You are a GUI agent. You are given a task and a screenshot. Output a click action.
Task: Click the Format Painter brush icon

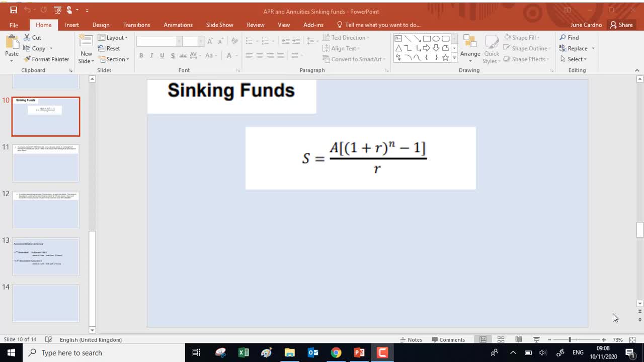point(27,59)
